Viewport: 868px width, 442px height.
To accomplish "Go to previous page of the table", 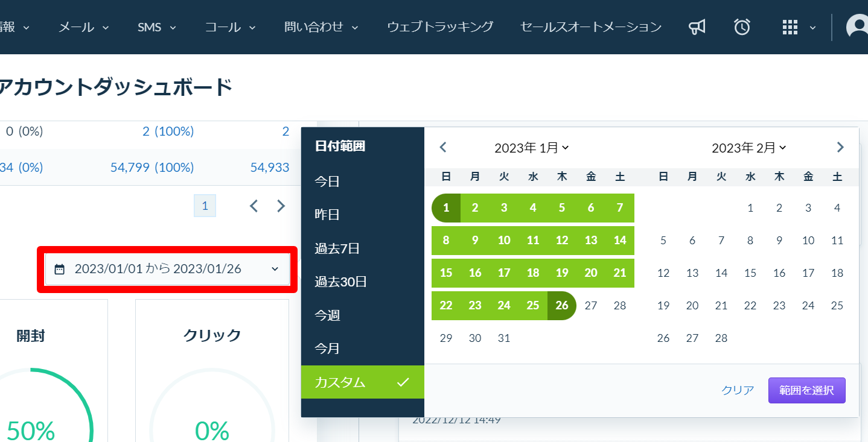I will click(254, 206).
